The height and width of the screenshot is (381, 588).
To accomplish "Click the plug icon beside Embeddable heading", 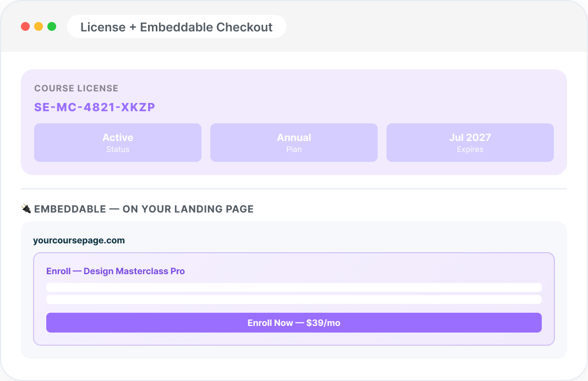I will click(x=26, y=209).
